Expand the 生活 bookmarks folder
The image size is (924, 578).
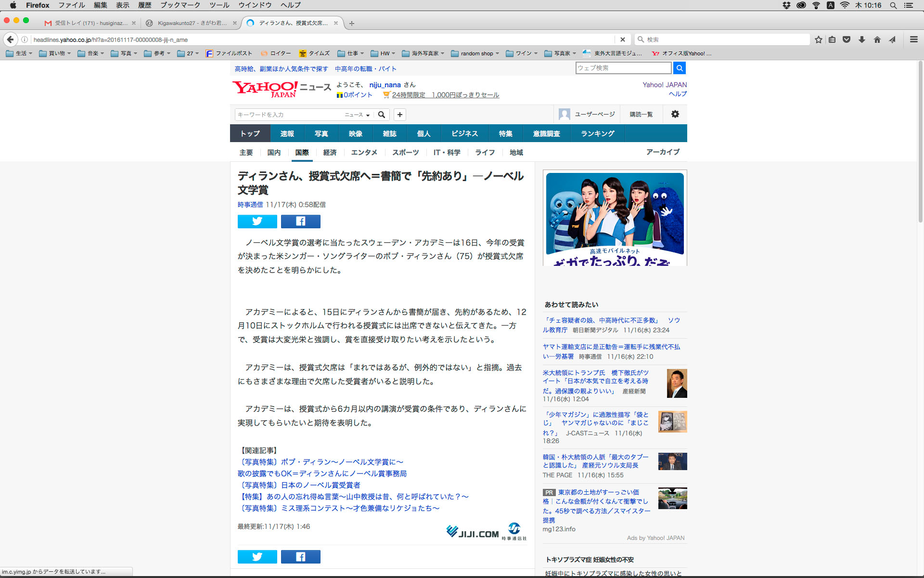pos(19,53)
